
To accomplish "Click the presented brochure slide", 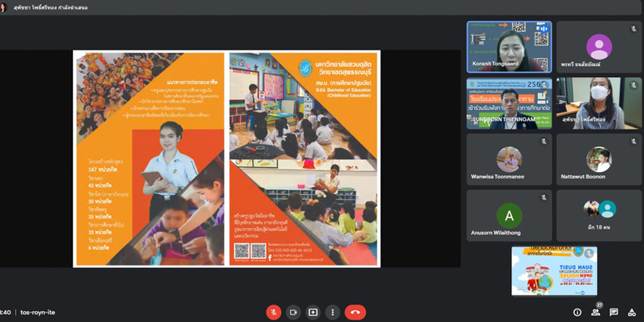I will point(226,159).
